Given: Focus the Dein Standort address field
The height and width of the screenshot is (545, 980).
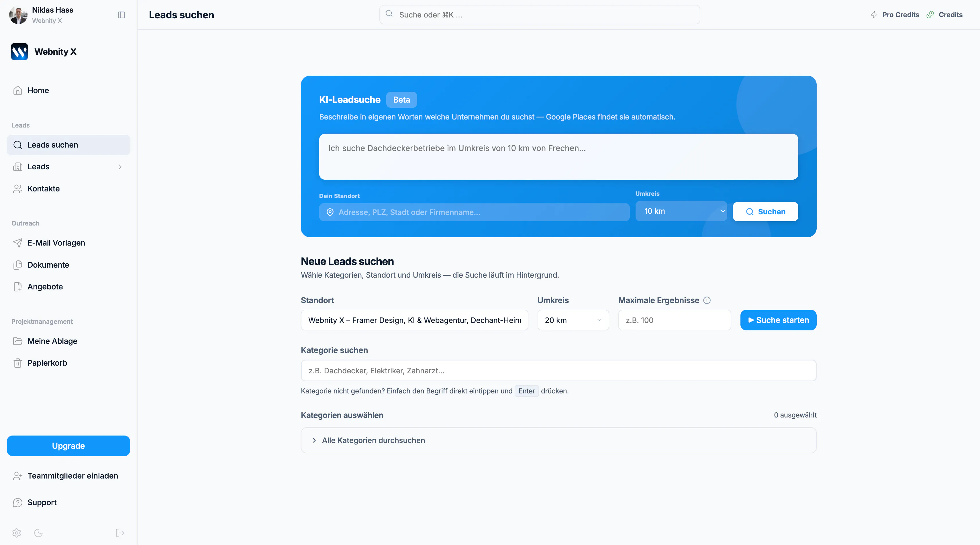Looking at the screenshot, I should point(475,212).
